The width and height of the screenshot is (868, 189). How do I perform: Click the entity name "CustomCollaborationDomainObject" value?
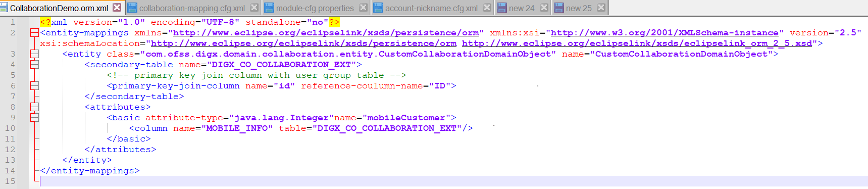[681, 54]
